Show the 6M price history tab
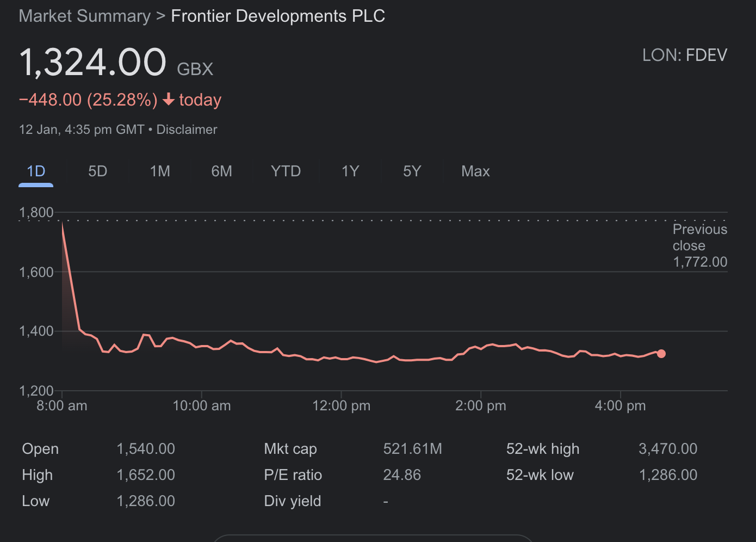 221,171
